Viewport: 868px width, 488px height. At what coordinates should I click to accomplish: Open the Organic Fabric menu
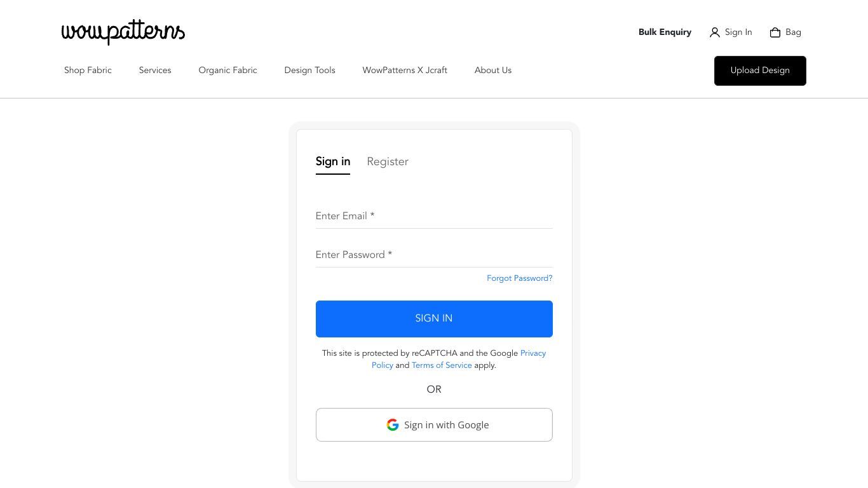tap(227, 71)
